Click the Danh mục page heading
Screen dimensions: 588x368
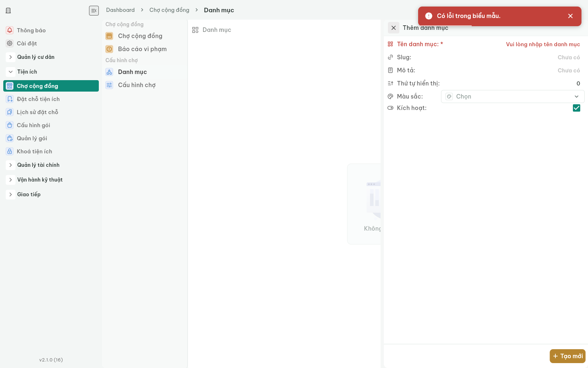pyautogui.click(x=217, y=30)
